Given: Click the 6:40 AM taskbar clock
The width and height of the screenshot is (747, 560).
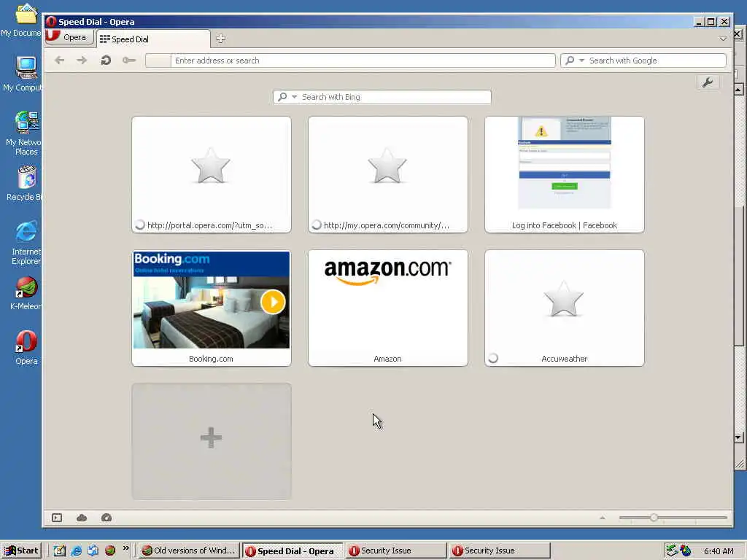Looking at the screenshot, I should point(719,551).
